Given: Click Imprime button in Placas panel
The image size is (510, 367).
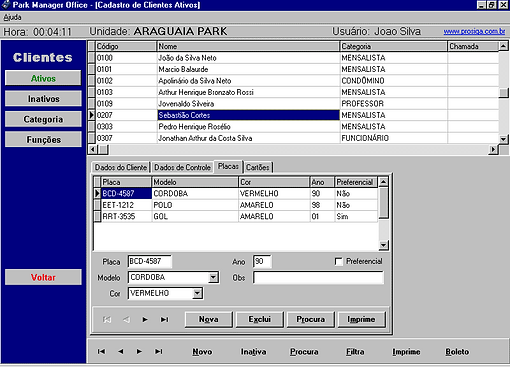Looking at the screenshot, I should (361, 319).
